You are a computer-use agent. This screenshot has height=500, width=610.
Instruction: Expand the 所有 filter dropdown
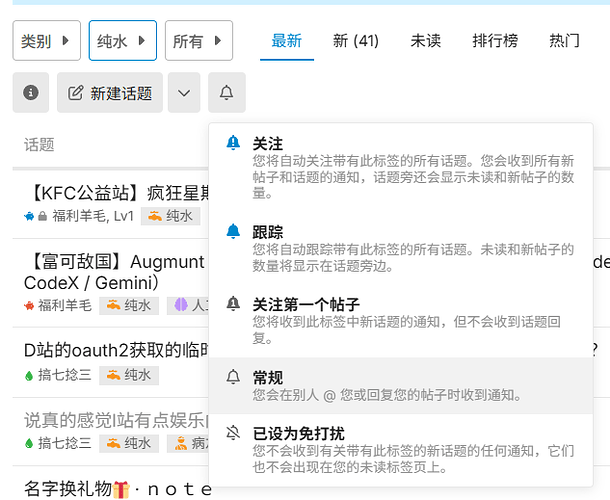199,41
